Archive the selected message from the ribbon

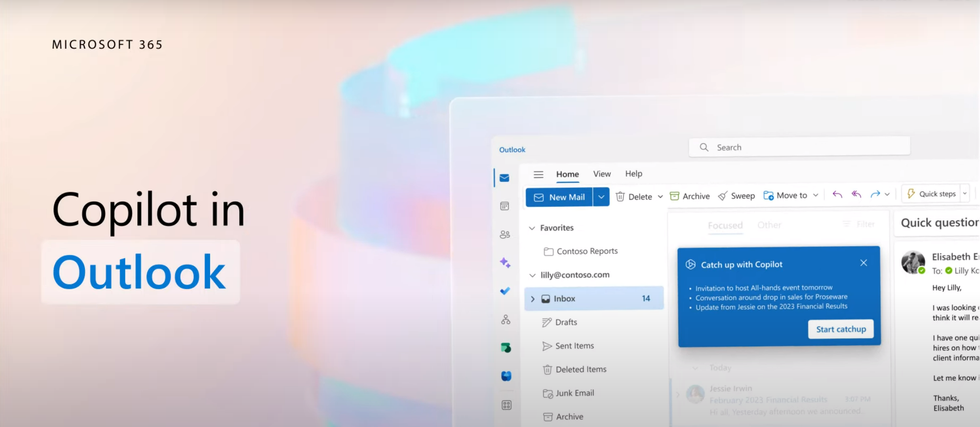click(x=690, y=196)
